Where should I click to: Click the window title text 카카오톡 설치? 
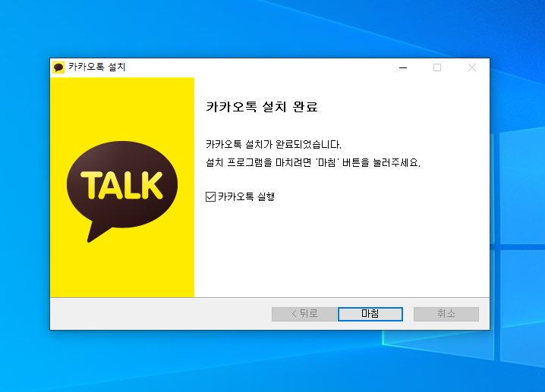97,67
